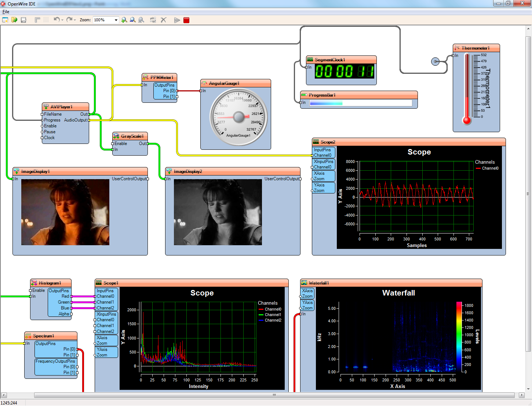This screenshot has width=532, height=406.
Task: Click the Thermometer1 header icon
Action: [457, 48]
